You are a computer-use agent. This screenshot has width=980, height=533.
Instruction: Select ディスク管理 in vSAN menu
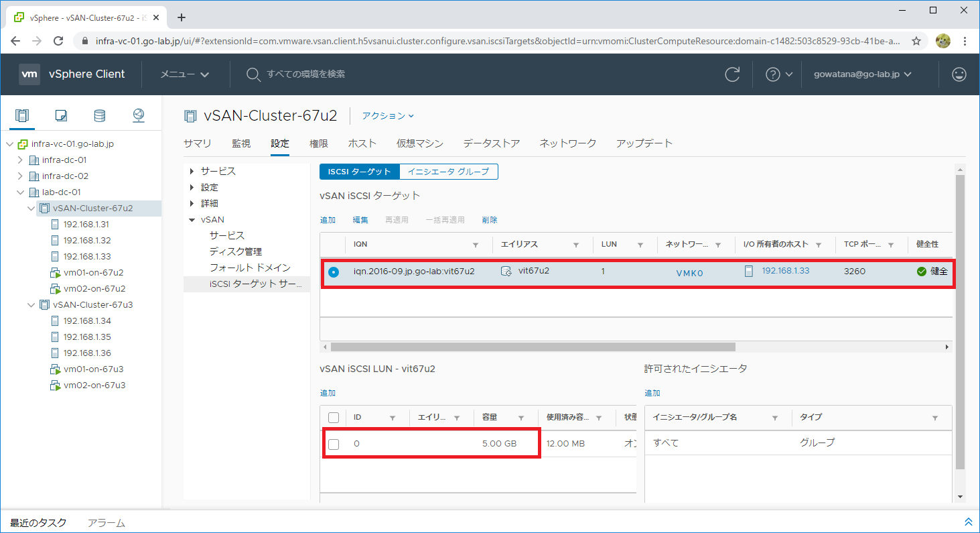236,251
